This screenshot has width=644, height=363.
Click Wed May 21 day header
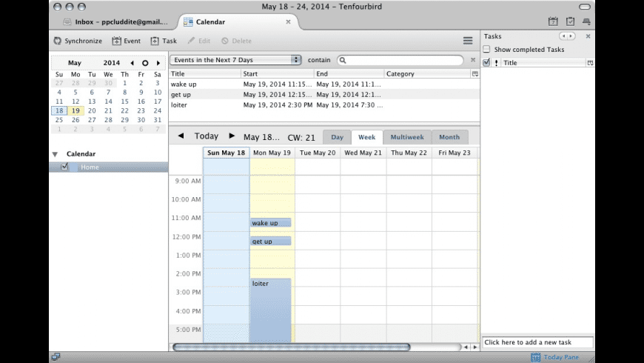(363, 153)
